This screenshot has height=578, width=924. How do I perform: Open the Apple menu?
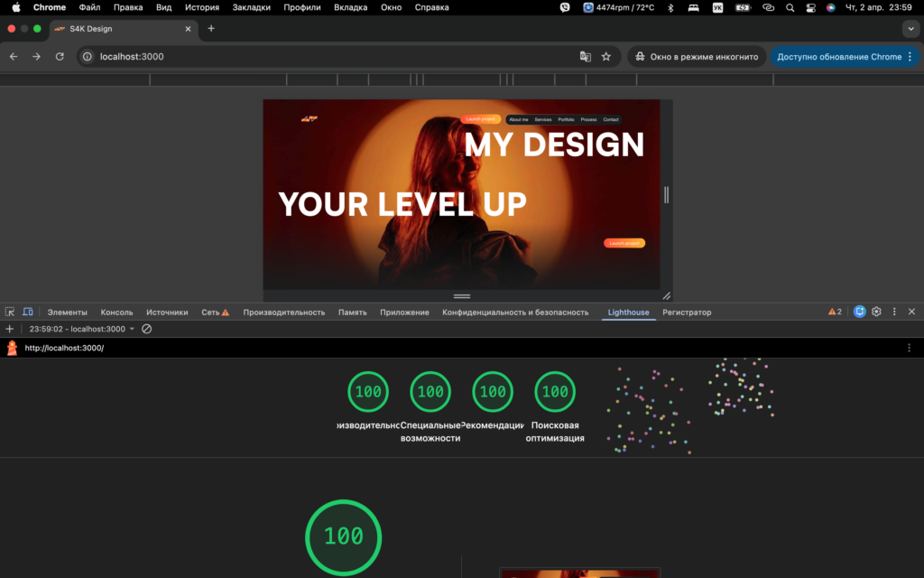click(16, 7)
